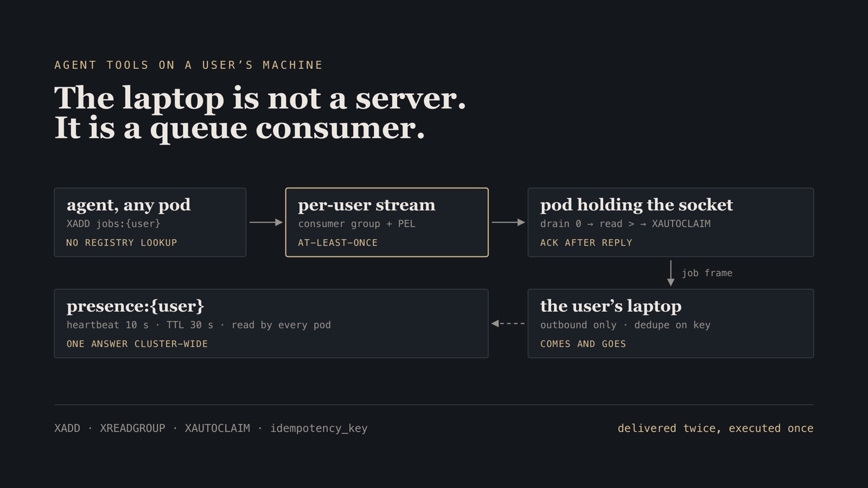Click the 'delivered twice, executed once' tagline

[716, 428]
